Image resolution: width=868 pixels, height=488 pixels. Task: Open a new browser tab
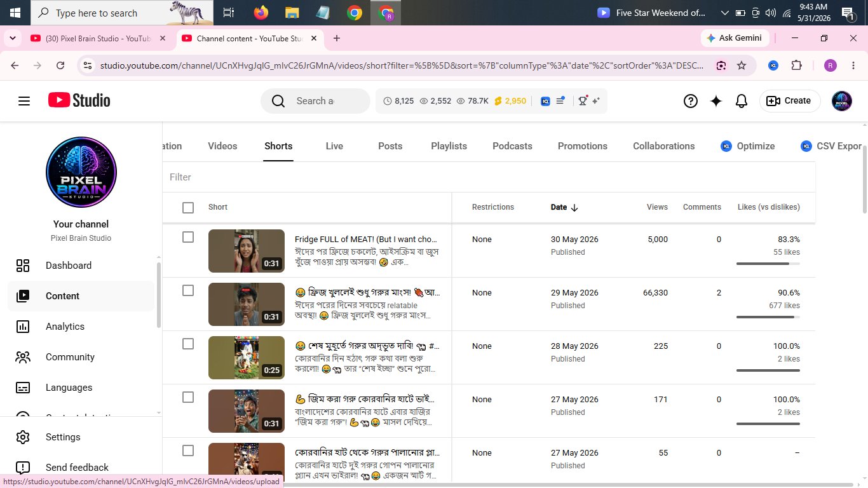[x=337, y=38]
